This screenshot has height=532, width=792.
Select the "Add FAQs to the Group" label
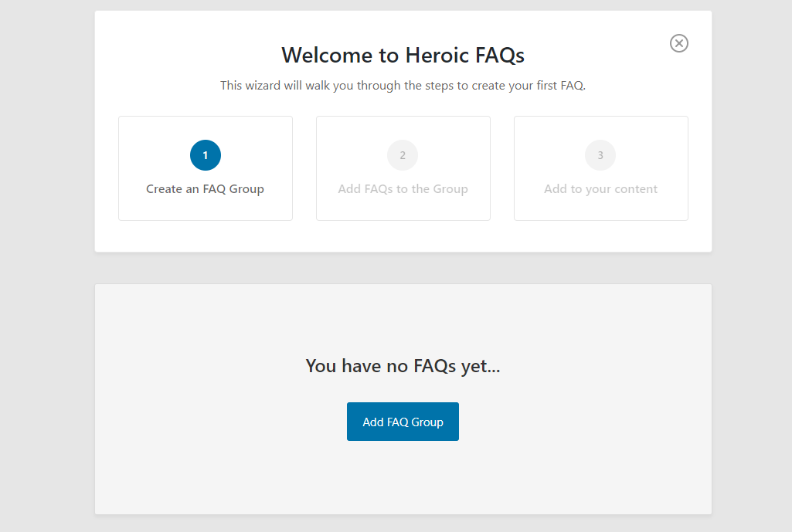[x=403, y=189]
